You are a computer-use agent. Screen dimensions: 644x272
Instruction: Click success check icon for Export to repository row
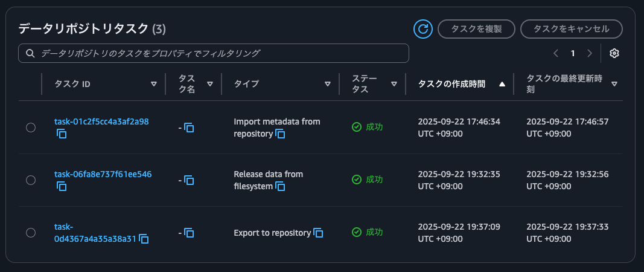click(x=357, y=232)
